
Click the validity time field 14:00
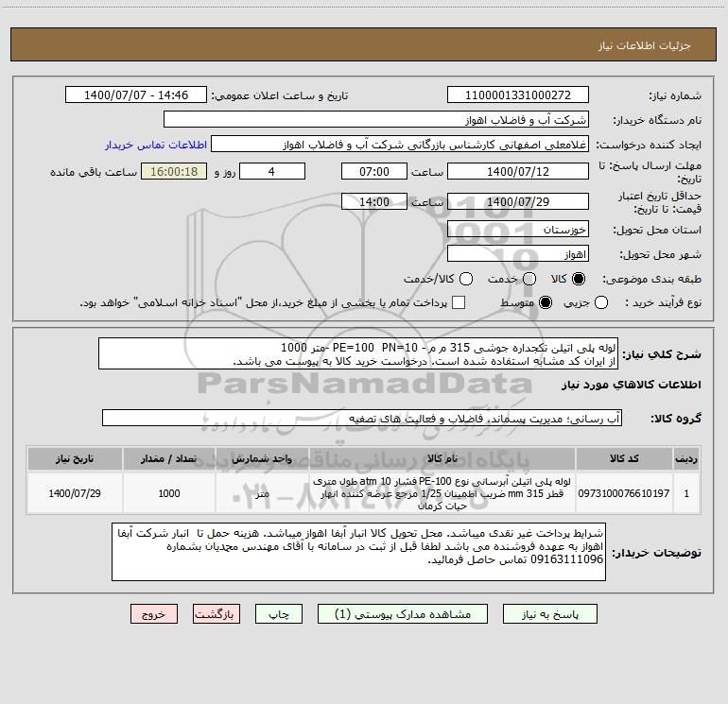coord(374,201)
